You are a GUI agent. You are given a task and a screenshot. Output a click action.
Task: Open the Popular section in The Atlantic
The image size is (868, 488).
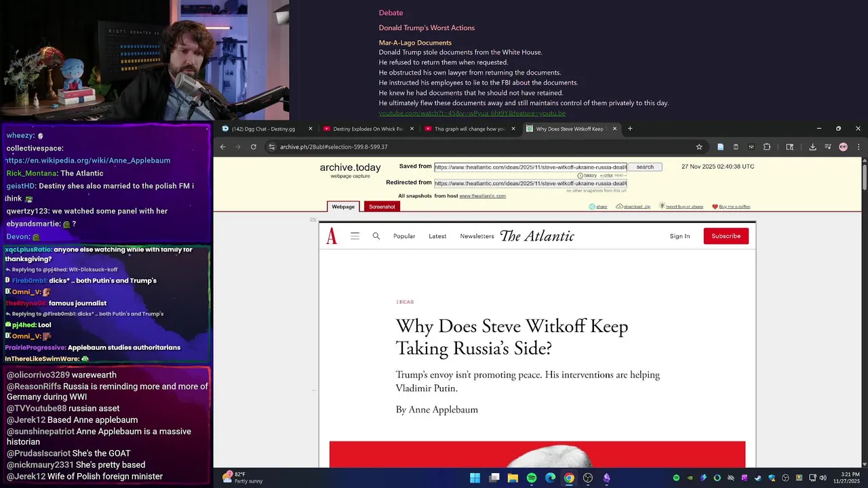(404, 236)
